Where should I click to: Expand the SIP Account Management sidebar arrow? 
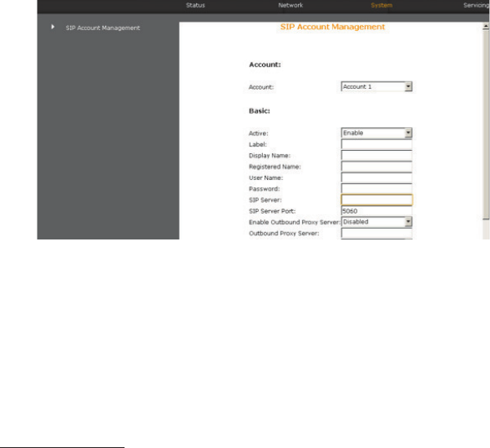[x=53, y=27]
